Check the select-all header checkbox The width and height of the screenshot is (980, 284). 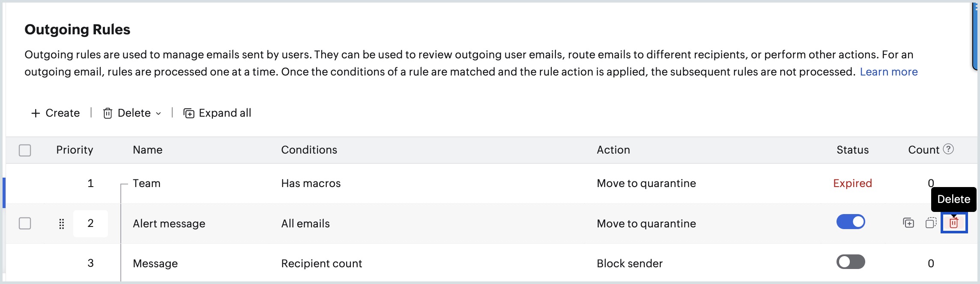(x=25, y=151)
